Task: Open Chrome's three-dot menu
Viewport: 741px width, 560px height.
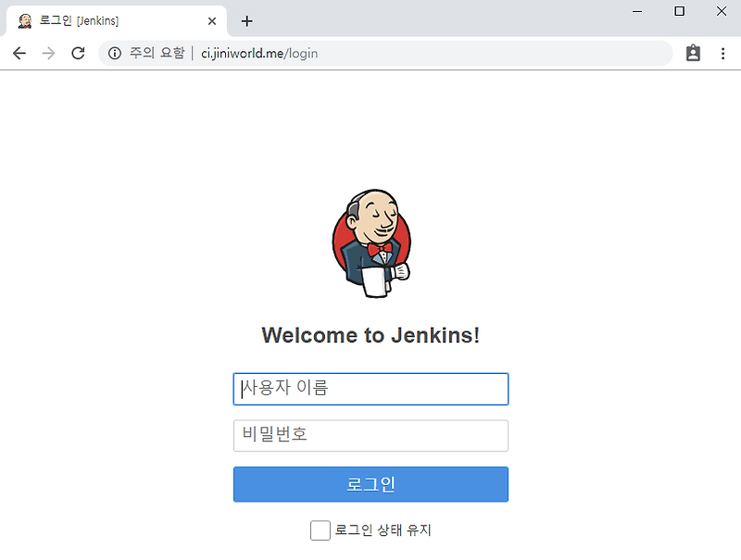Action: click(722, 54)
